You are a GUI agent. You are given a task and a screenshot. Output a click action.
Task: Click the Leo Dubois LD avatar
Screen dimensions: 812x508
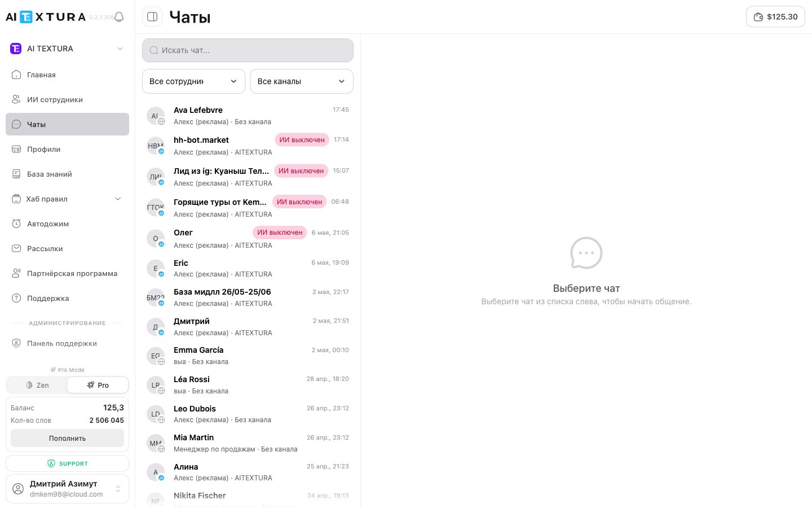[x=156, y=414]
